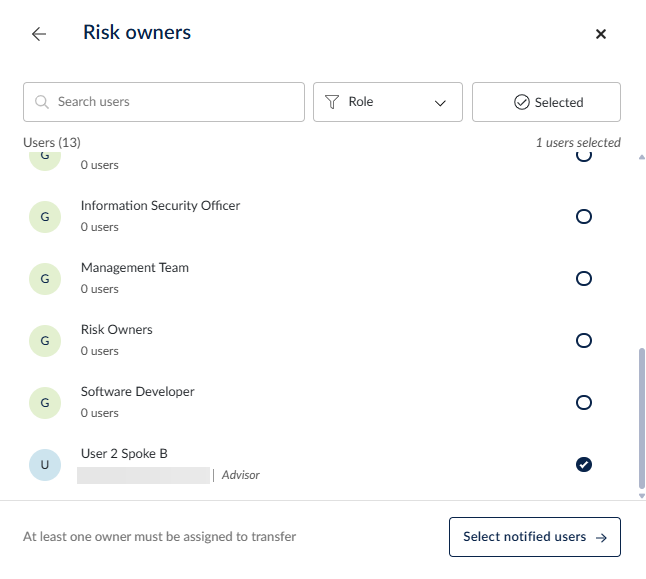Select Information Security Officer radio button
The image size is (646, 579).
coord(584,216)
